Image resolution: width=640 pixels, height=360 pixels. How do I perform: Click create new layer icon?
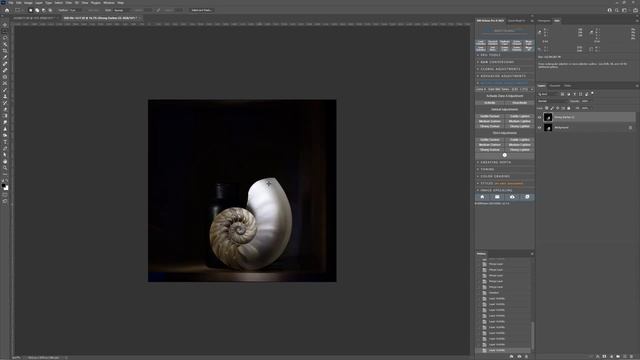624,356
